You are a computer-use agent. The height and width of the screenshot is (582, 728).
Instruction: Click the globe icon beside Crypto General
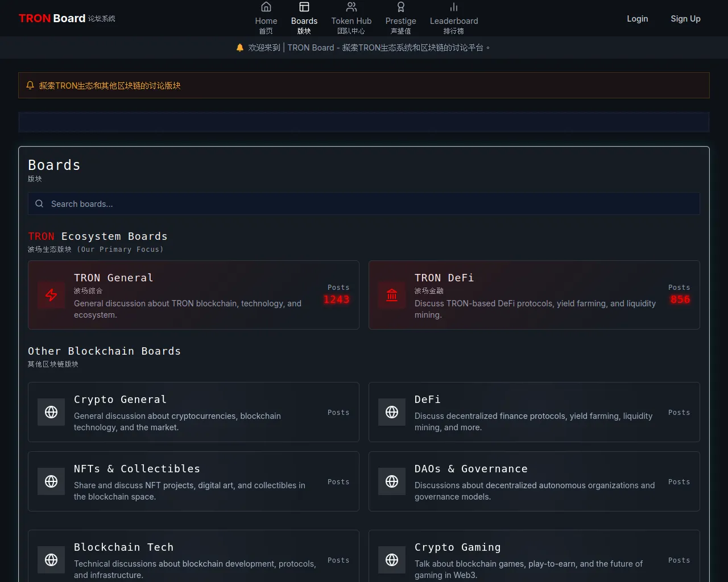tap(51, 412)
